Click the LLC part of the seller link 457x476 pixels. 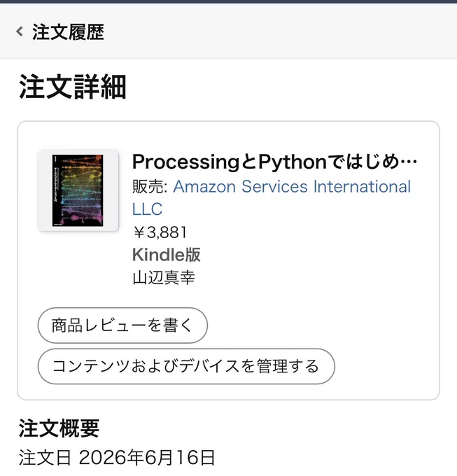[x=148, y=209]
